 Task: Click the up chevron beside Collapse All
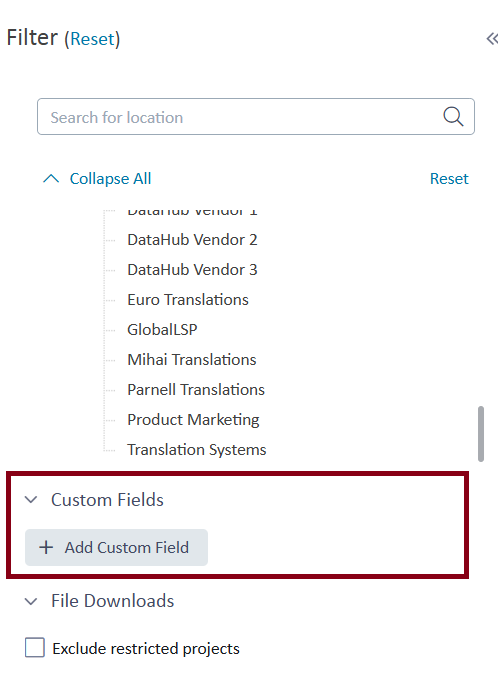pos(51,178)
